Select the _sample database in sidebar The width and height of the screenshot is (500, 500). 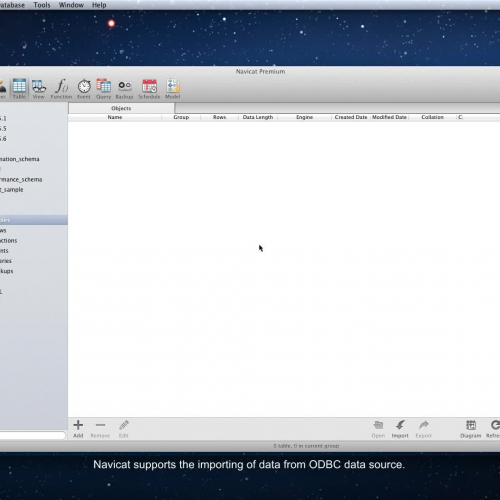[12, 190]
